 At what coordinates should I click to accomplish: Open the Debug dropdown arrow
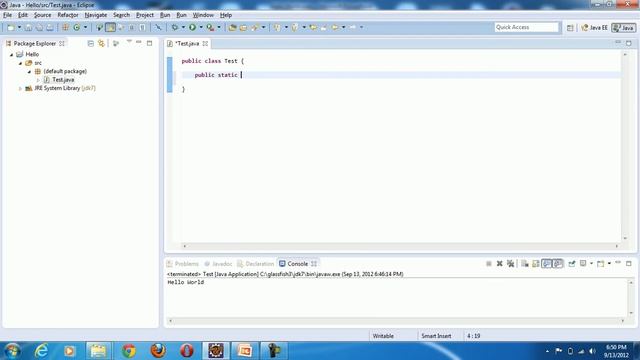click(183, 27)
